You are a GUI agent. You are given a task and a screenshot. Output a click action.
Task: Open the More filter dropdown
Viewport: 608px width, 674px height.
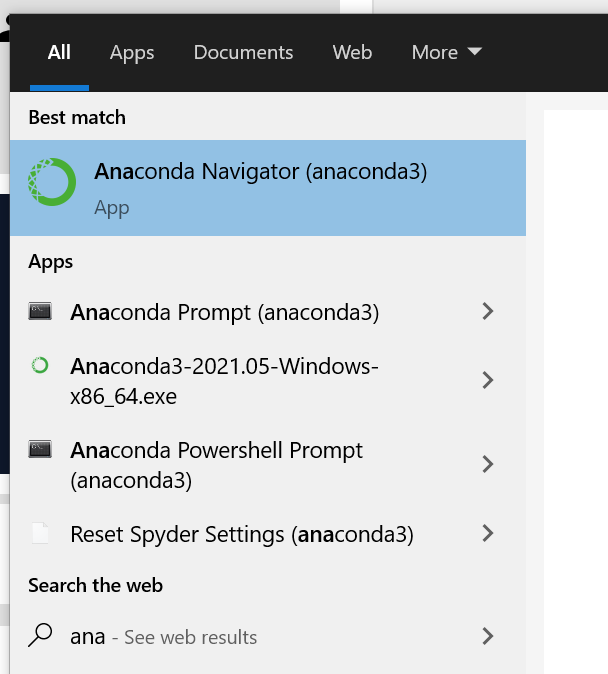point(446,52)
